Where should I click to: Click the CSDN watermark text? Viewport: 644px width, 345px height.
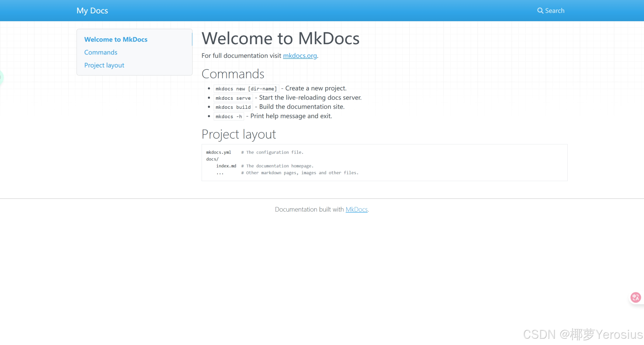pos(582,334)
